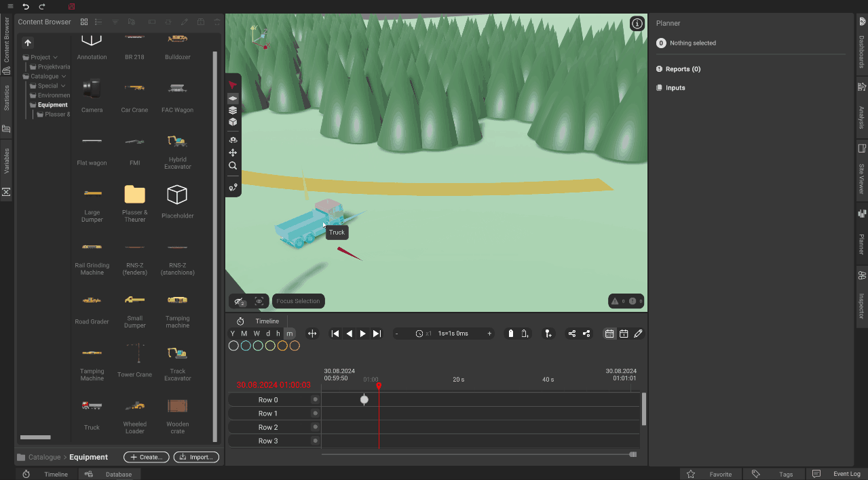This screenshot has width=868, height=480.
Task: Open the Content Browser side tab
Action: click(7, 45)
